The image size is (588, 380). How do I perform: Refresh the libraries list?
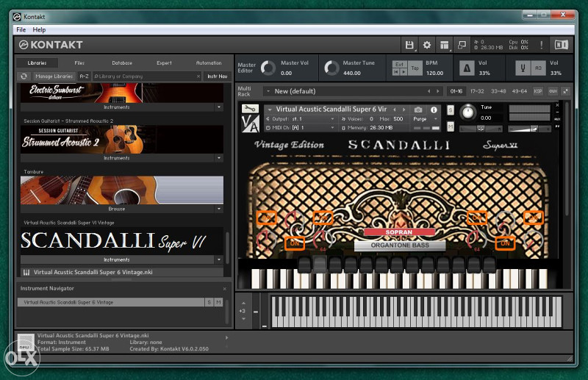click(x=24, y=76)
